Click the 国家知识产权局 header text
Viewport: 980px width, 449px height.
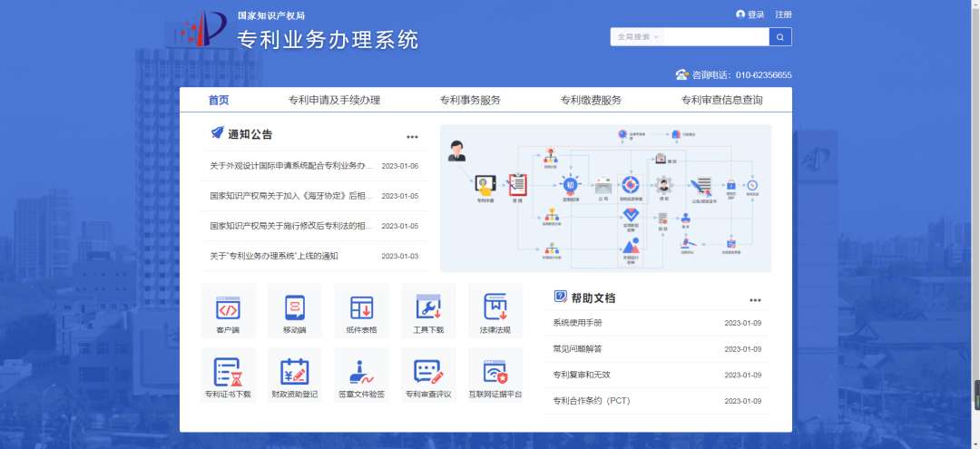pos(271,15)
